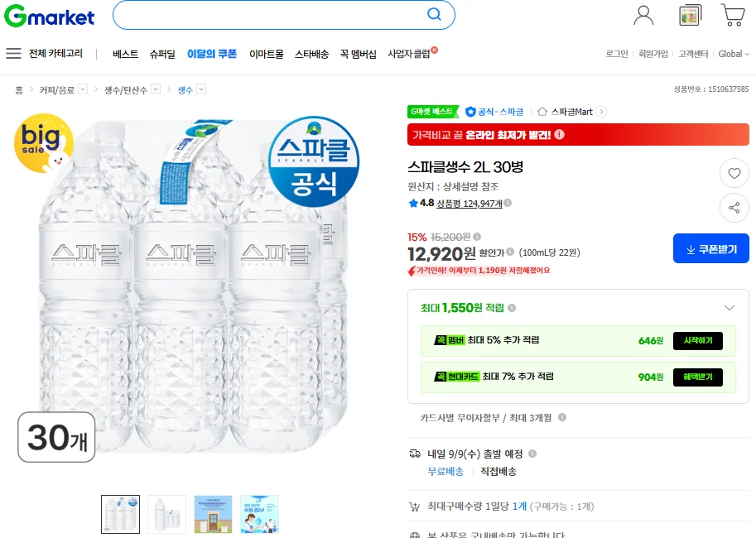Screen dimensions: 756x538
Task: Click the 쿠폰받기 button
Action: pos(710,249)
